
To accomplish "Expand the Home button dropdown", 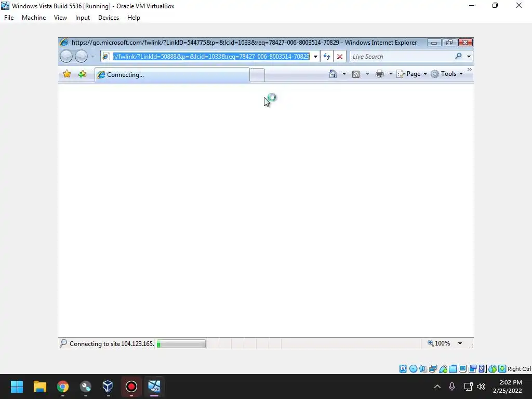I will [x=344, y=74].
